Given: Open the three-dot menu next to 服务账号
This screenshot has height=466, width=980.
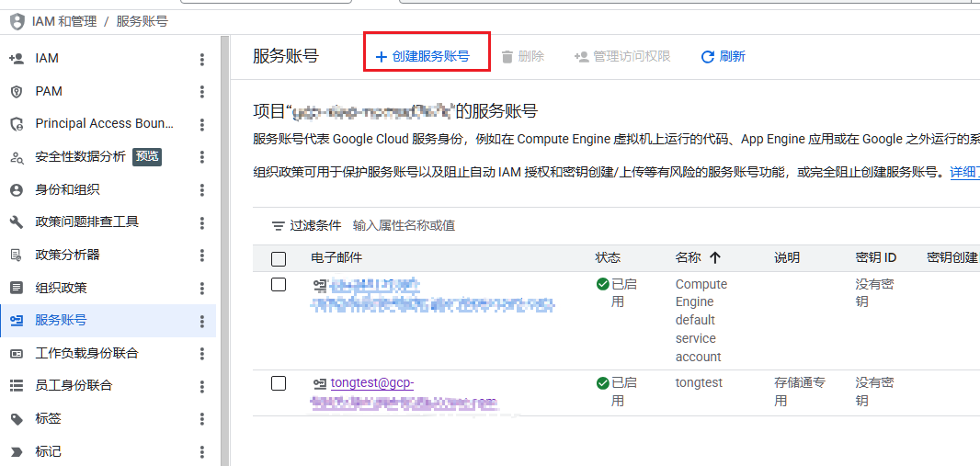Looking at the screenshot, I should click(x=202, y=321).
